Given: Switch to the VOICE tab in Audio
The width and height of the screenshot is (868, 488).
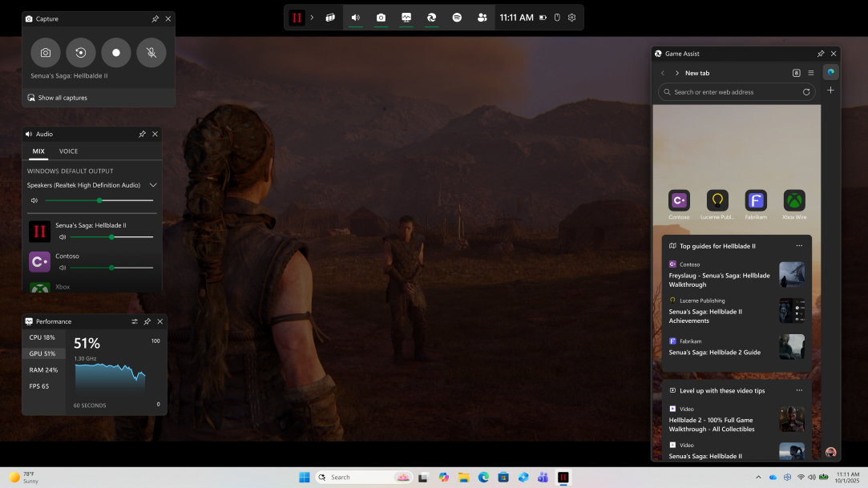Looking at the screenshot, I should [68, 151].
